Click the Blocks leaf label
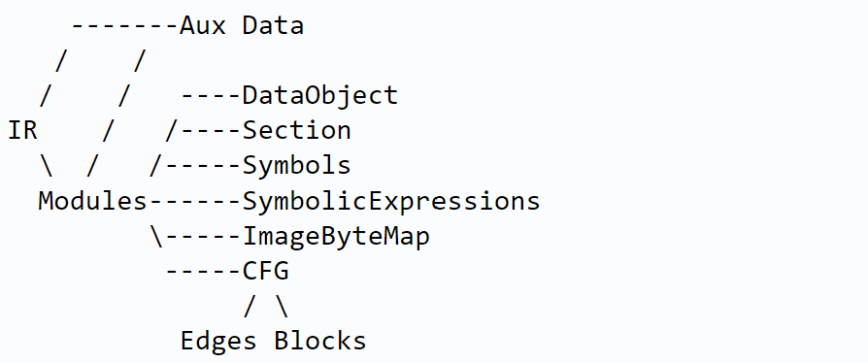Image resolution: width=868 pixels, height=363 pixels. click(x=320, y=341)
